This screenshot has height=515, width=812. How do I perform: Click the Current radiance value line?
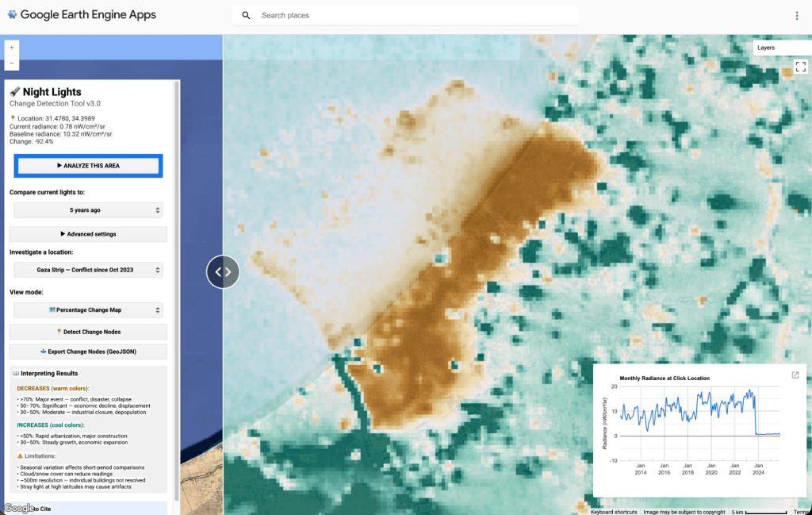pos(57,126)
